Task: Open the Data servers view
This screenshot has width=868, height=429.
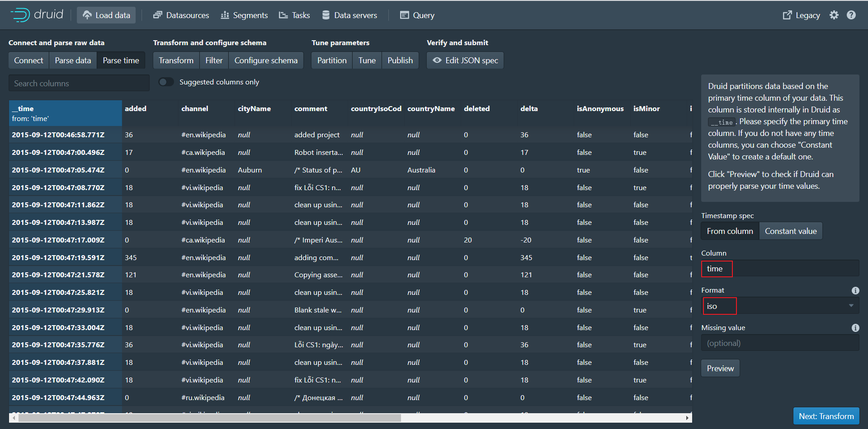Action: coord(349,15)
